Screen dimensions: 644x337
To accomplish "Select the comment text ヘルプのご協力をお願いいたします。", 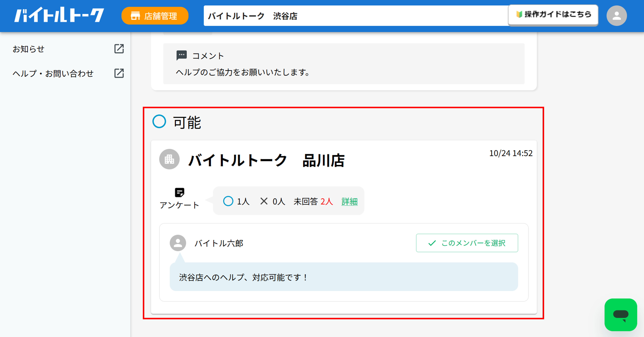I will [x=243, y=72].
